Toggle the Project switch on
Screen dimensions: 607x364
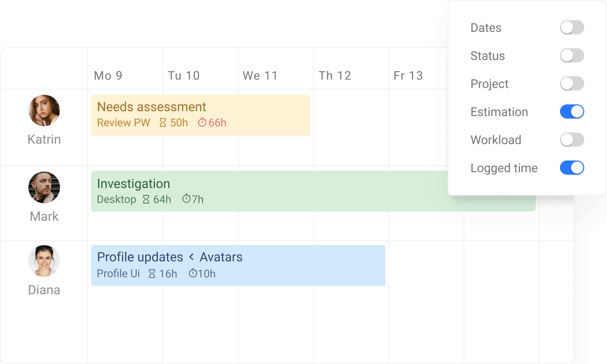pyautogui.click(x=572, y=84)
